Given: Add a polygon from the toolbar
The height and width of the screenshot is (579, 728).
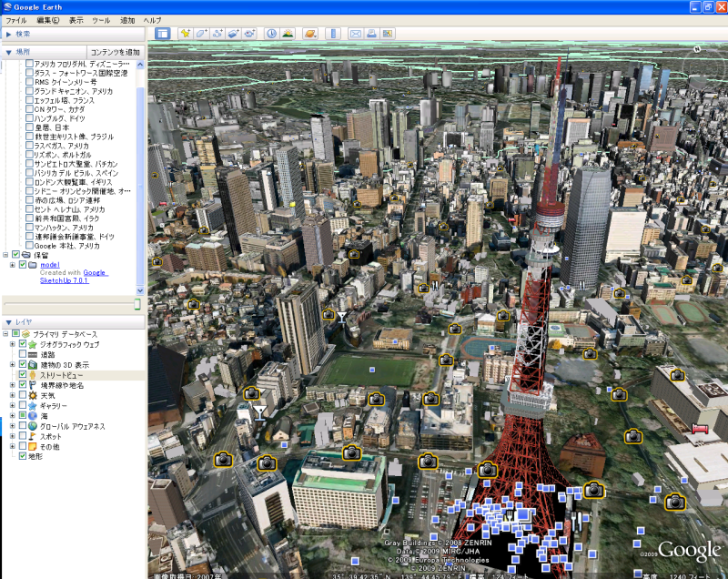Looking at the screenshot, I should click(x=201, y=34).
